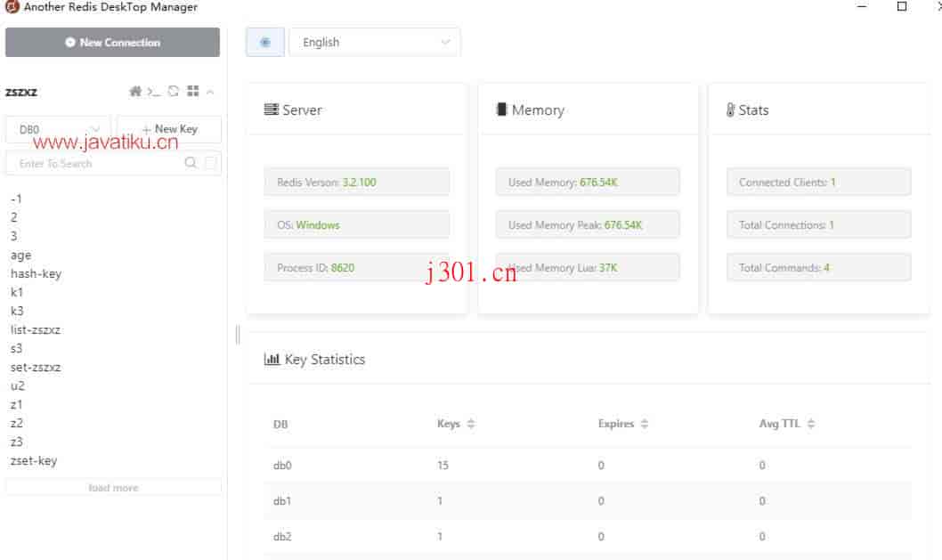Click the Process ID 8620 tag
The image size is (942, 560).
tap(357, 267)
